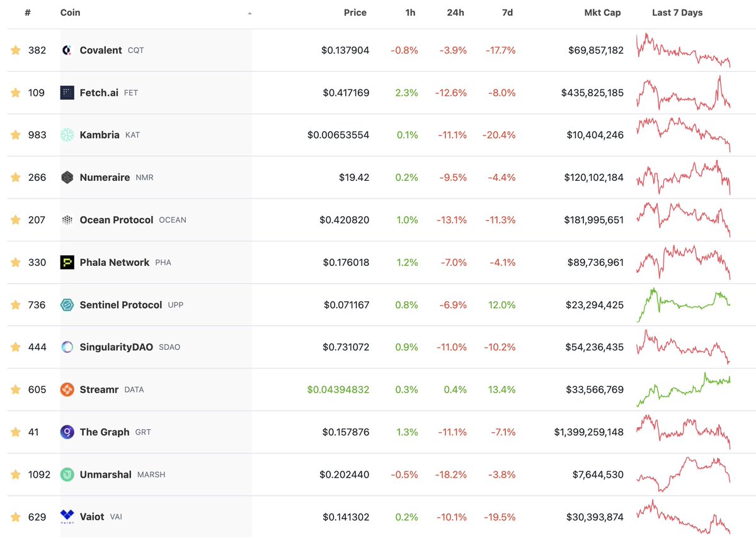
Task: Sort by the 1h column header
Action: [411, 13]
